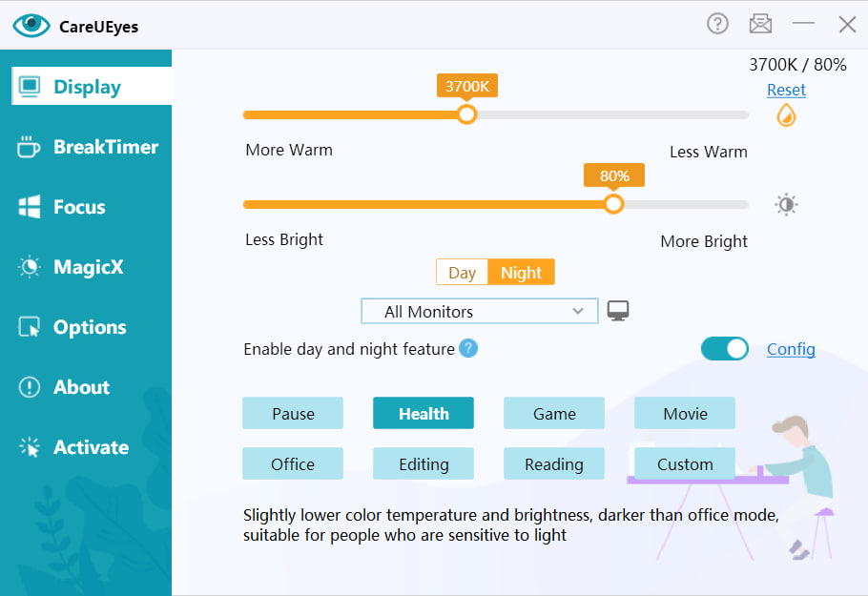This screenshot has width=868, height=596.
Task: Select the Night mode toggle
Action: (521, 273)
